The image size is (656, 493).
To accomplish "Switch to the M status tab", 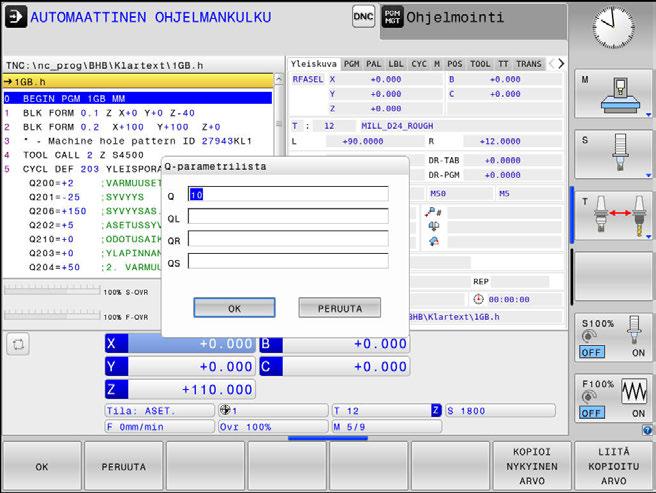I will pos(437,64).
